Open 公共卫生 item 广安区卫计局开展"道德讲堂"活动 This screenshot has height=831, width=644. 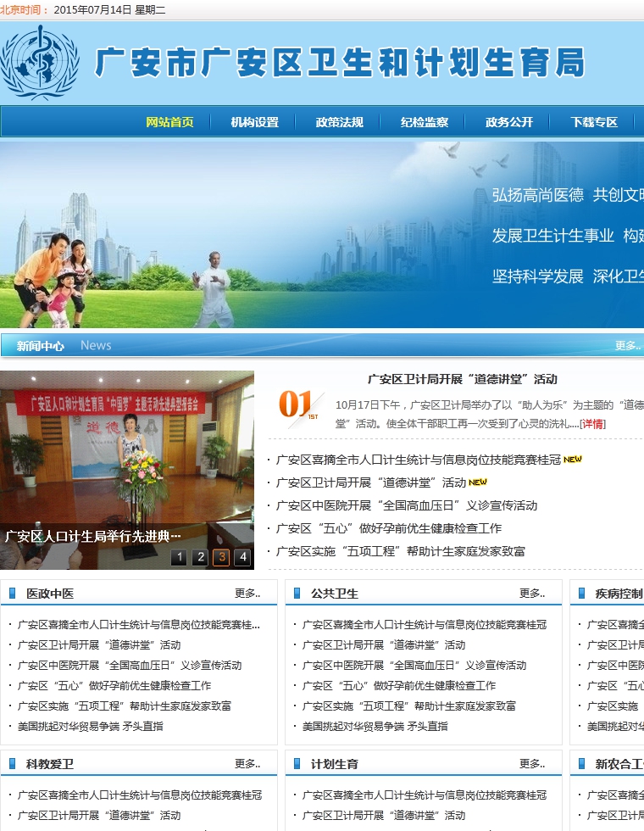point(383,645)
